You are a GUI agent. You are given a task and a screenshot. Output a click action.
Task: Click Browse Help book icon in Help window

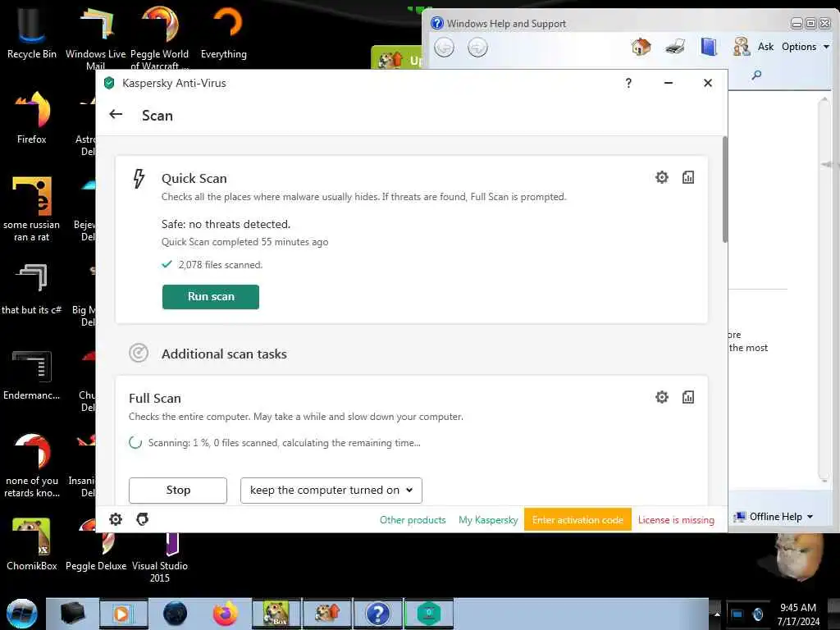(x=709, y=47)
